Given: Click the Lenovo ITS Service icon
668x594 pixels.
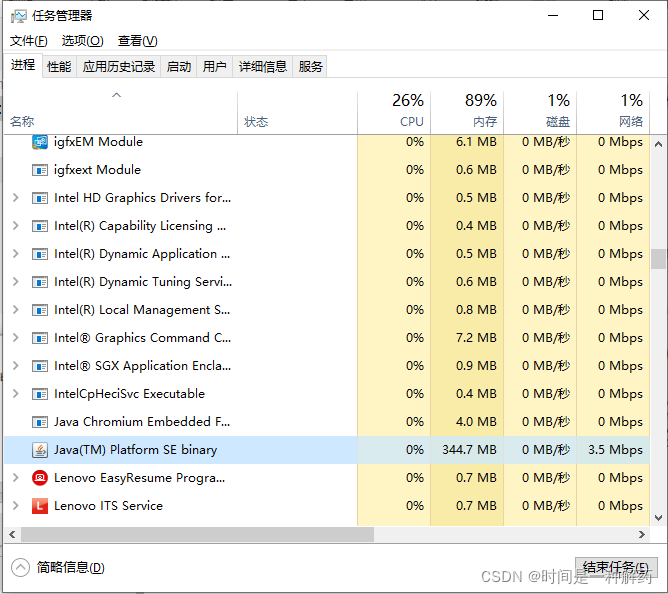Looking at the screenshot, I should point(40,506).
